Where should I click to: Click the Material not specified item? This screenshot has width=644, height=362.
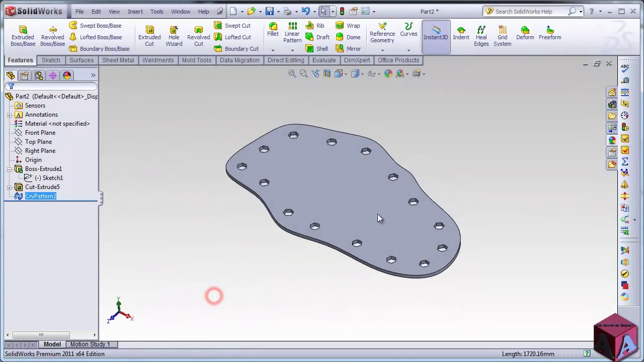(57, 124)
